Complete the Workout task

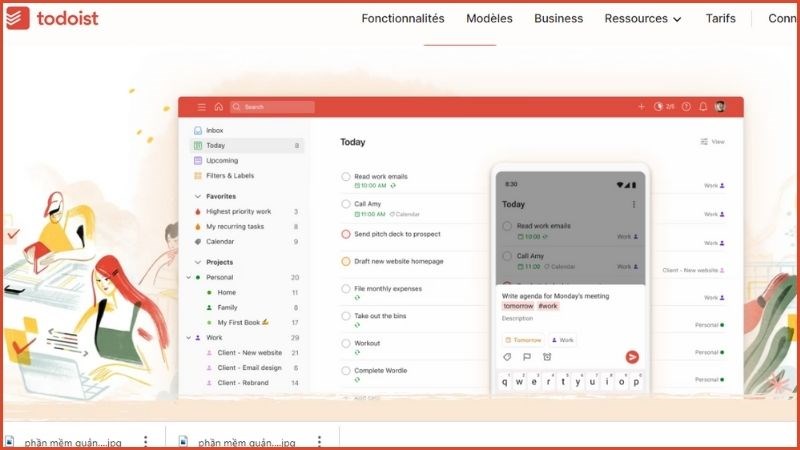pyautogui.click(x=346, y=343)
